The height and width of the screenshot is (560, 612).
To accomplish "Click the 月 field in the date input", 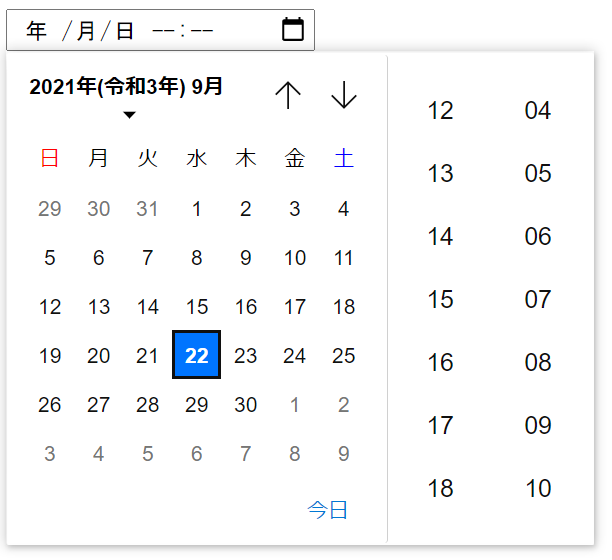I will tap(86, 31).
